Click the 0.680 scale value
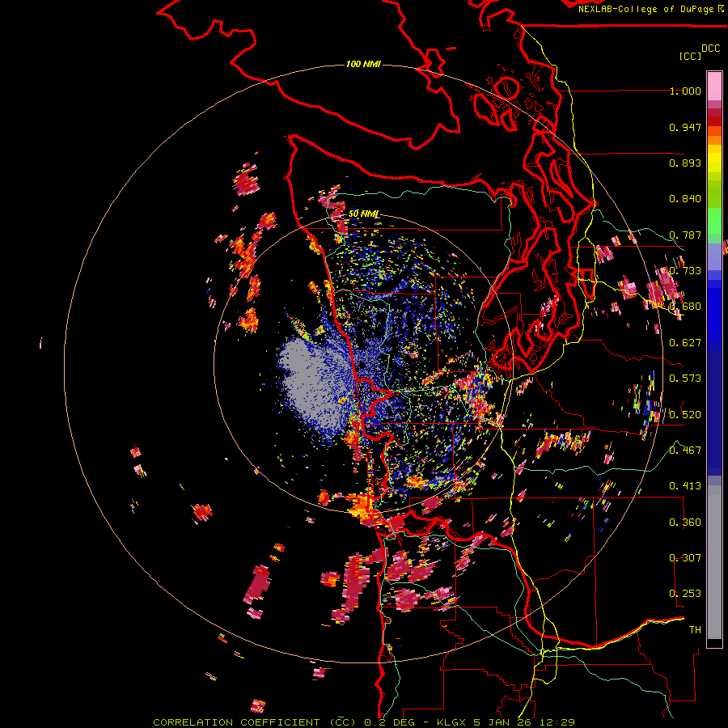Screen dimensions: 728x728 685,307
